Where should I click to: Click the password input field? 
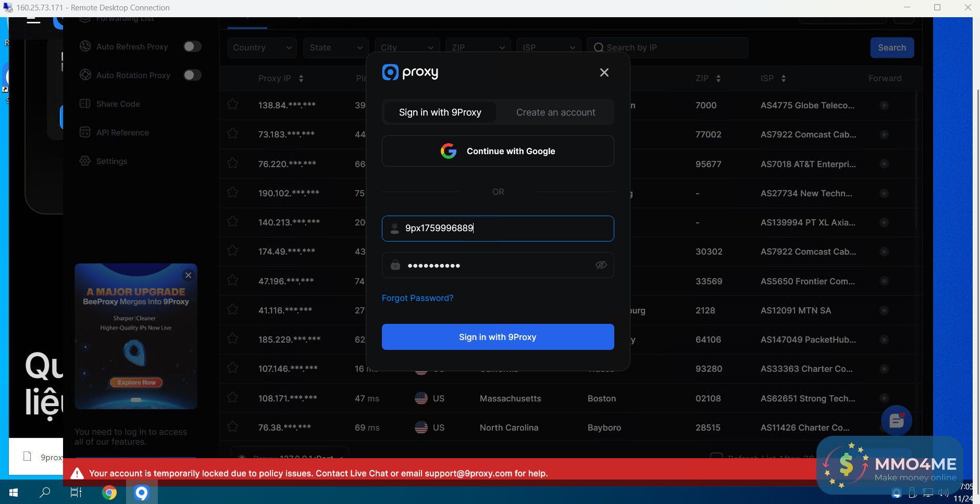coord(498,265)
